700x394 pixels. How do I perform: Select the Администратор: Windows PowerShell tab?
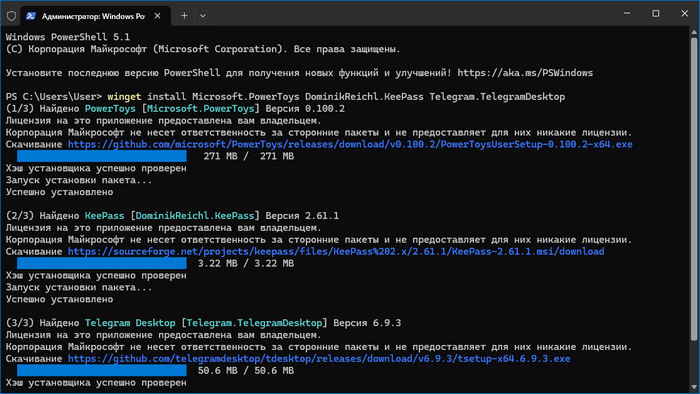pos(96,16)
